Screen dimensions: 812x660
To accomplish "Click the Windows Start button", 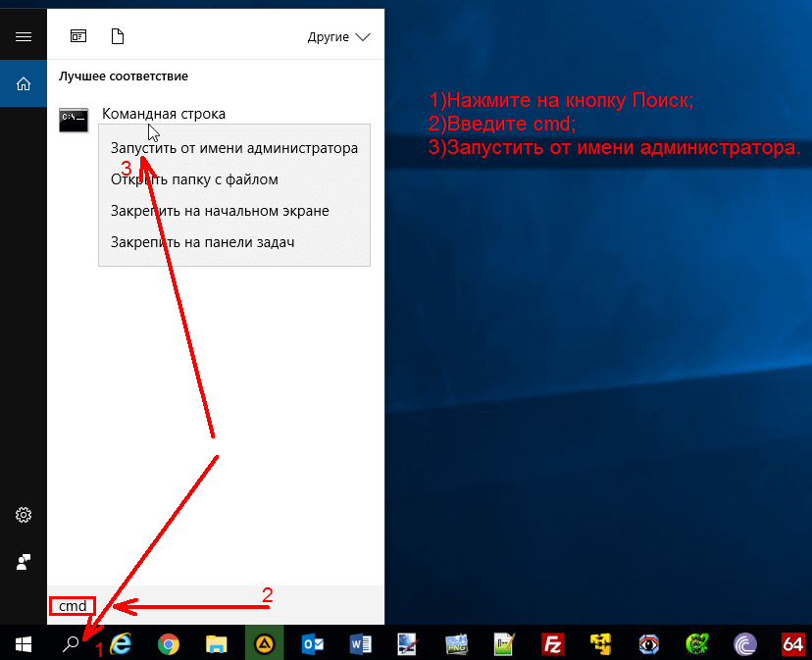I will pos(24,643).
